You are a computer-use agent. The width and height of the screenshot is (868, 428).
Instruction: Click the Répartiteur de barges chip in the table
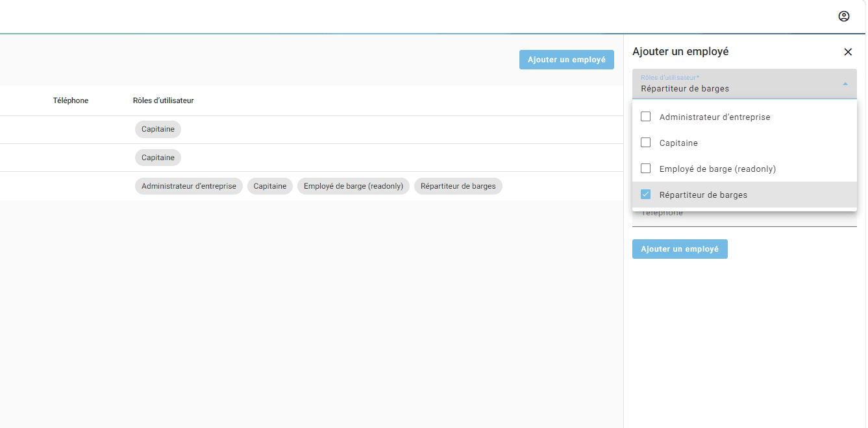(x=458, y=186)
